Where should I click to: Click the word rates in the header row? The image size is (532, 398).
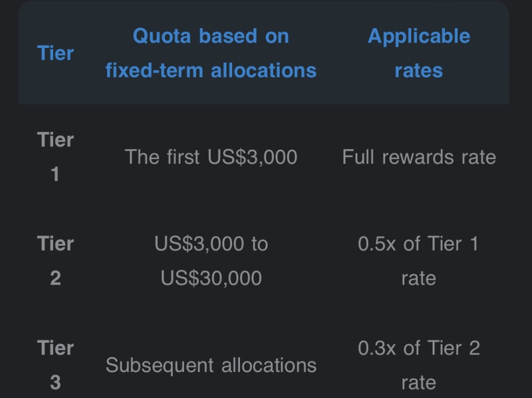418,70
